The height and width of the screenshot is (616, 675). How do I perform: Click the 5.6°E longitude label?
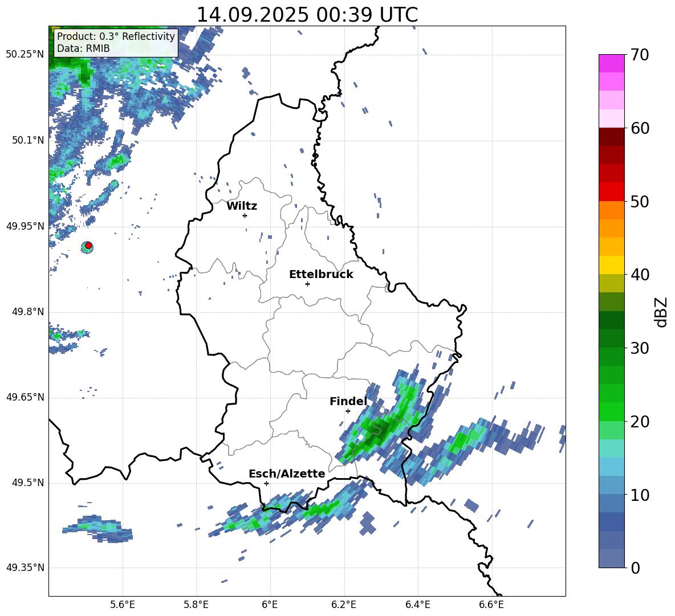click(x=123, y=605)
